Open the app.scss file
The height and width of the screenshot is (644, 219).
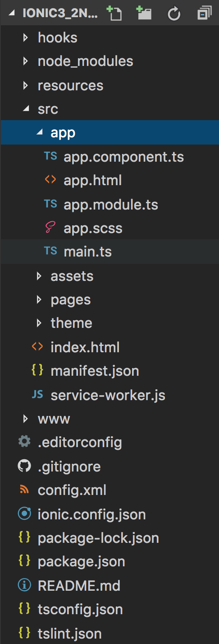[x=93, y=228]
